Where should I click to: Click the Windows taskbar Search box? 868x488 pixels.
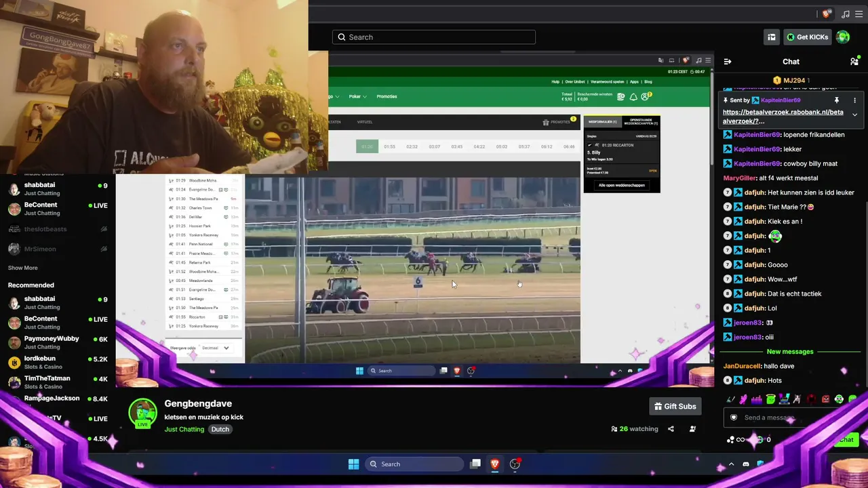pyautogui.click(x=415, y=464)
